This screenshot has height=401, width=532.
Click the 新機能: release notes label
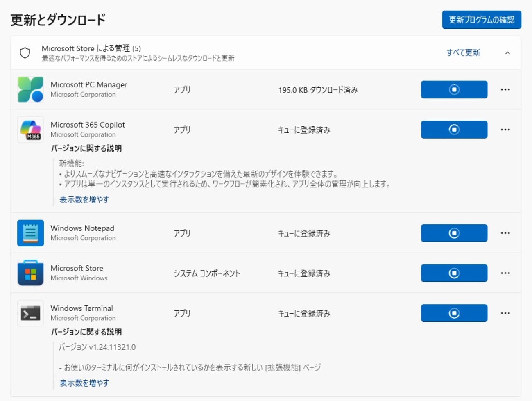[71, 163]
